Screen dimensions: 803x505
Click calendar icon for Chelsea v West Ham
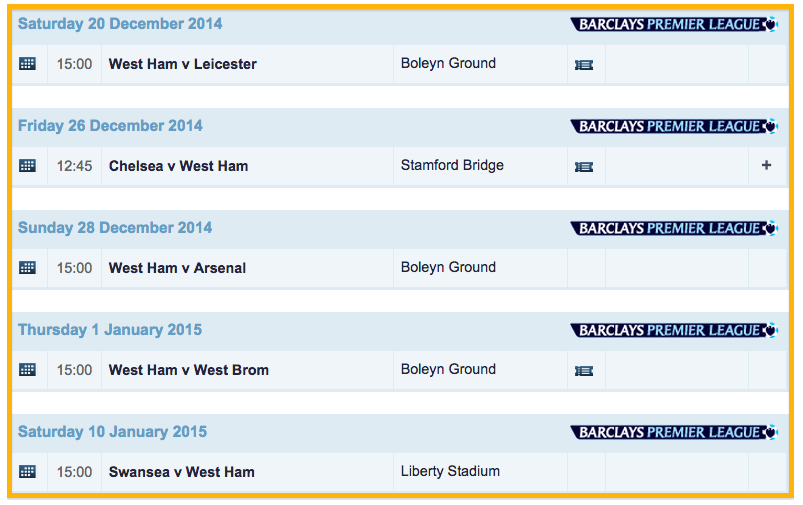tap(27, 166)
